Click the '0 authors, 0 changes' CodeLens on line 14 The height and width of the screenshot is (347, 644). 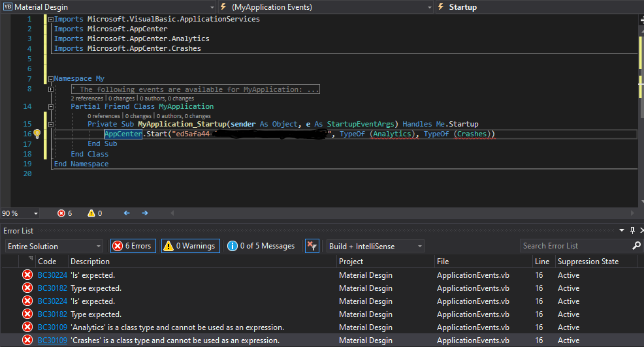coord(167,98)
